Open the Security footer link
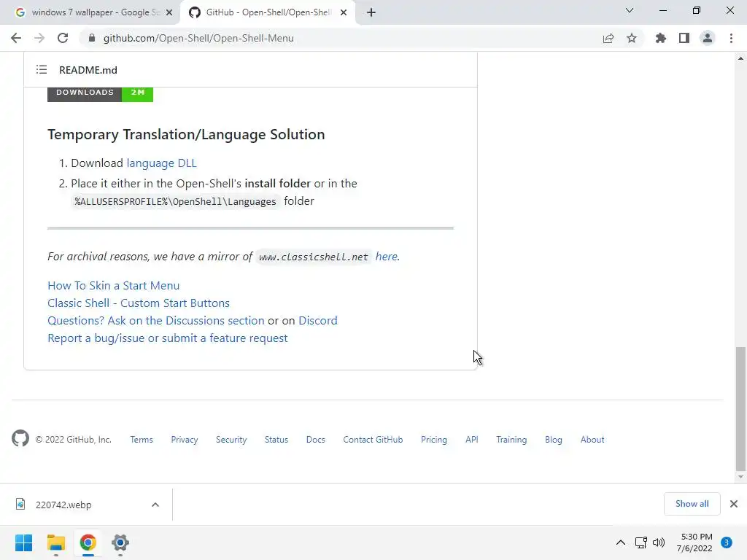 pos(231,440)
